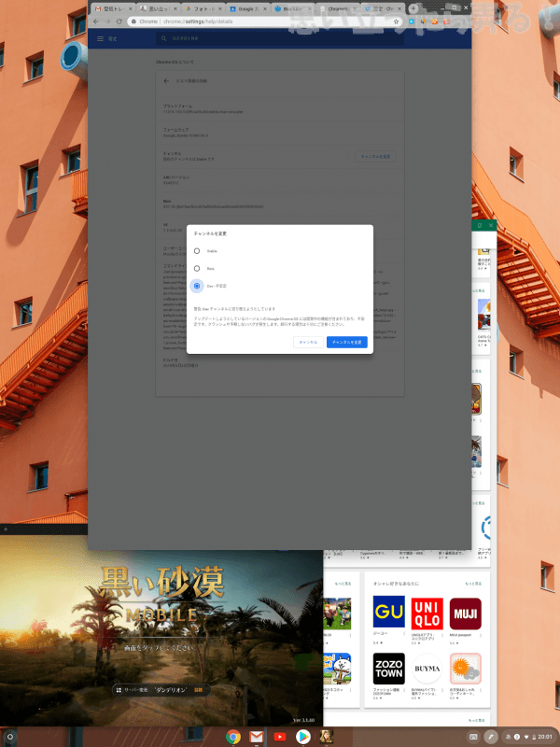Open more options for the UNIQLO app
This screenshot has width=560, height=747.
click(x=442, y=636)
